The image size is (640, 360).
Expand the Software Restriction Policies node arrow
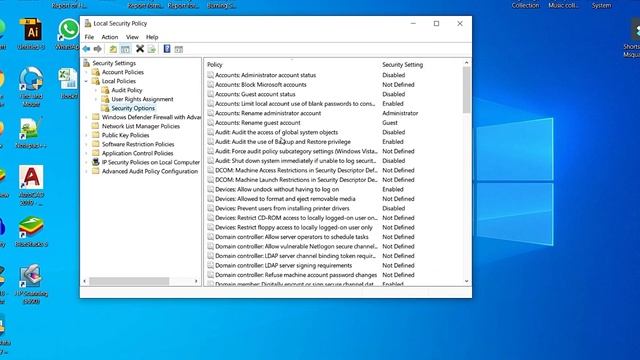coord(86,144)
